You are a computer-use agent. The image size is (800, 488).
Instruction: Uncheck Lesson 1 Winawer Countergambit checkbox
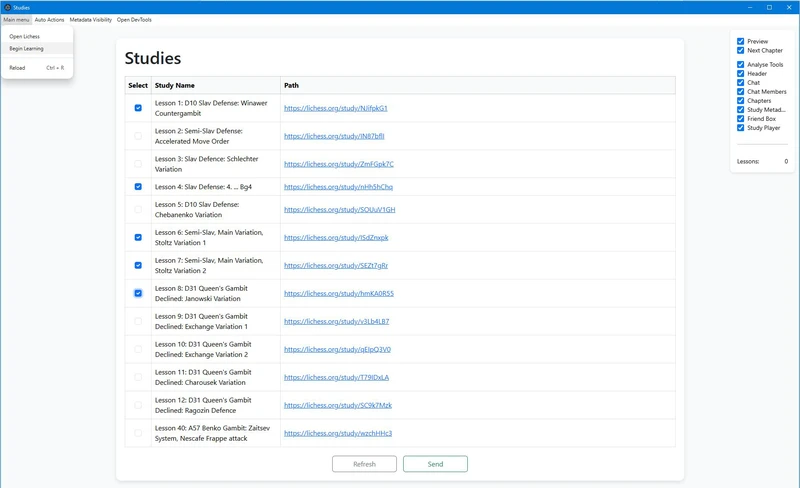click(x=138, y=108)
